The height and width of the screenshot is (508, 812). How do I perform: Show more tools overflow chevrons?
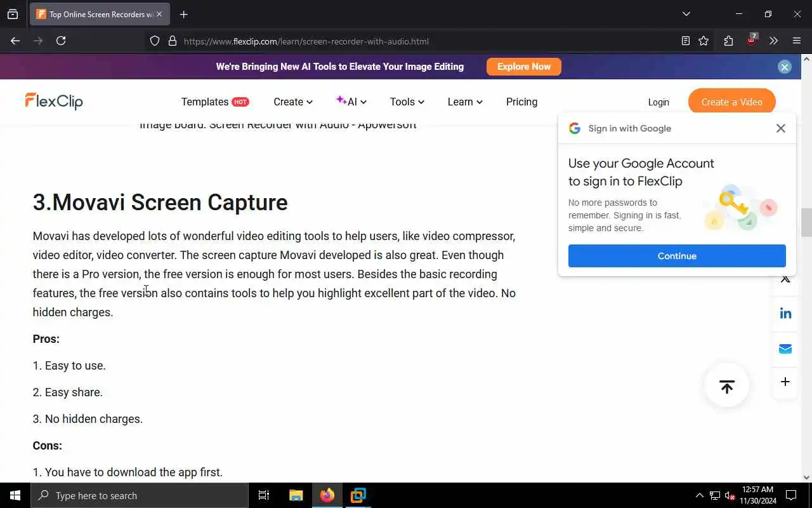[x=774, y=41]
